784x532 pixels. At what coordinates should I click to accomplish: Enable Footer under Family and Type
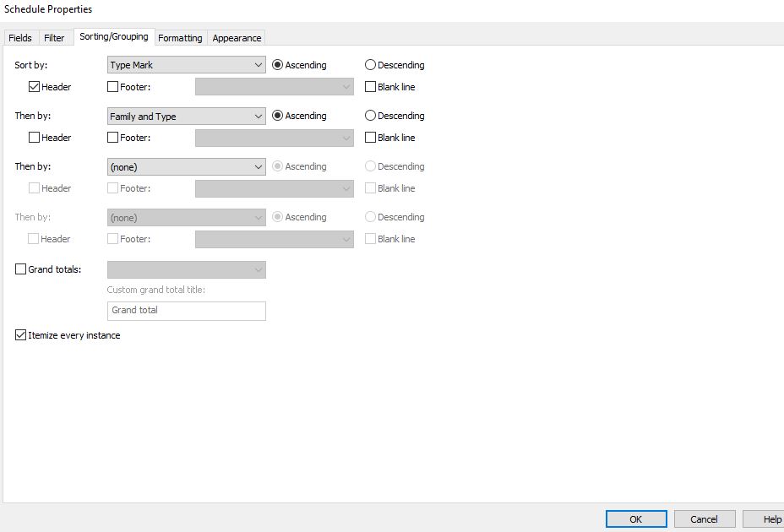click(x=113, y=138)
